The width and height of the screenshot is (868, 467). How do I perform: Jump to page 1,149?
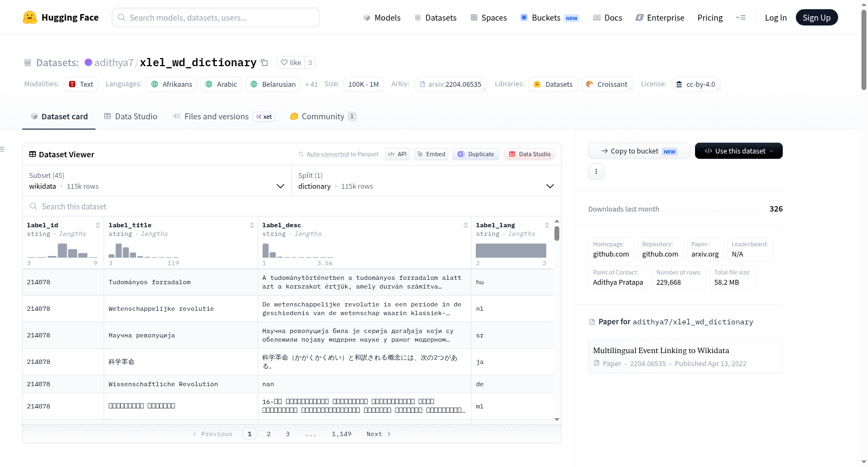pyautogui.click(x=342, y=434)
